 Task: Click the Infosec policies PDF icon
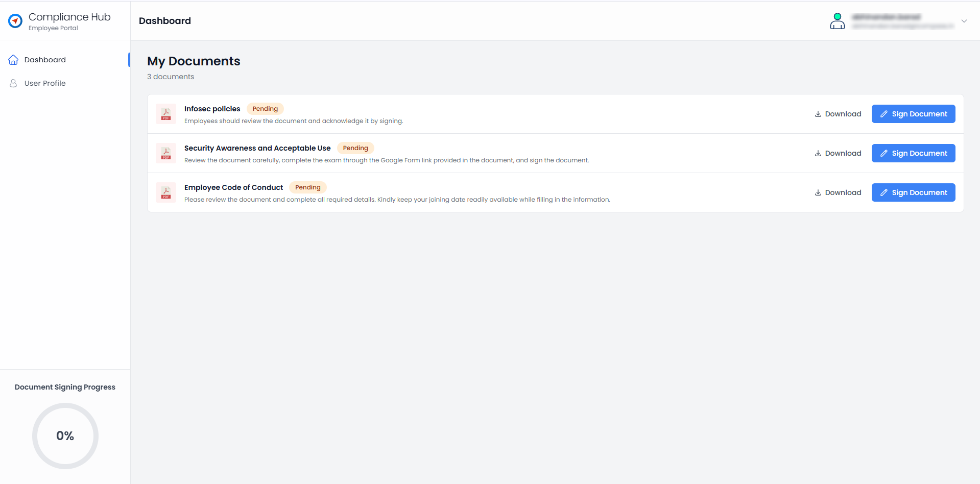[x=166, y=114]
